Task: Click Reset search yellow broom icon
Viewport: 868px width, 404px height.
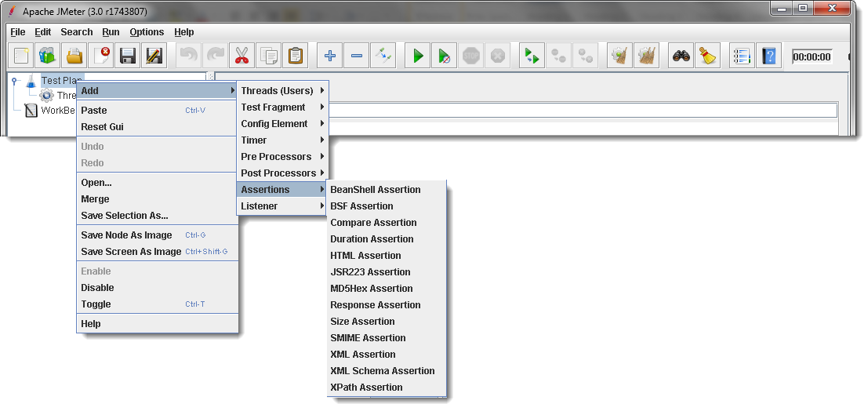Action: point(707,56)
